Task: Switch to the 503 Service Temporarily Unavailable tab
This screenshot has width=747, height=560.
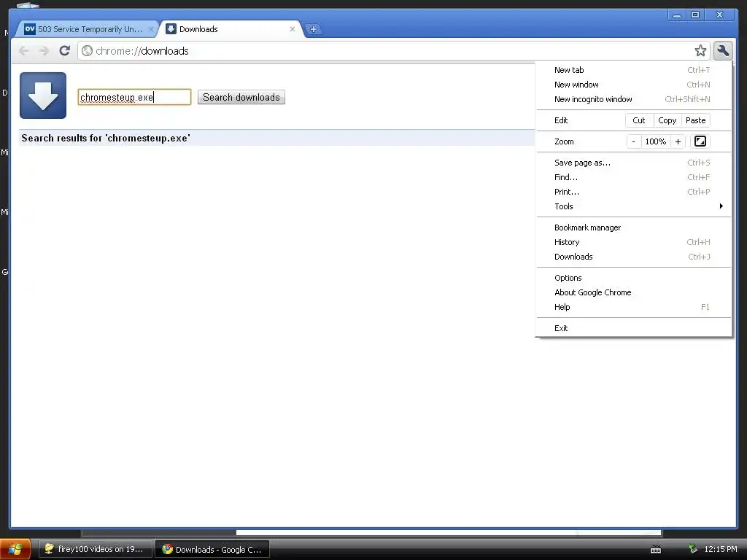Action: point(86,29)
